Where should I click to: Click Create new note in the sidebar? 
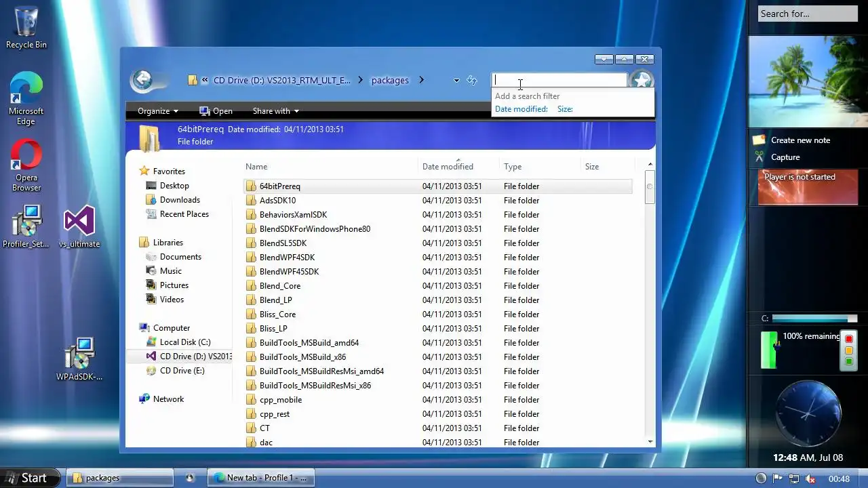click(x=800, y=140)
